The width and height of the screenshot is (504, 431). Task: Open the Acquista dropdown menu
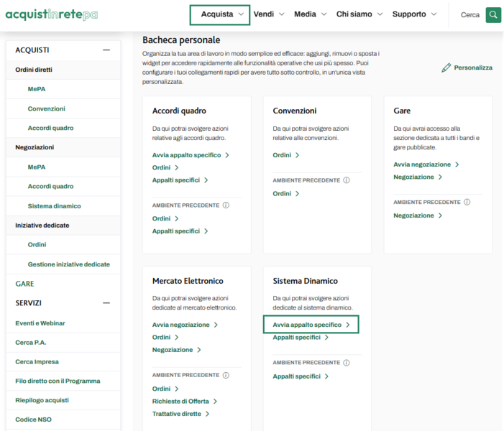click(x=220, y=14)
